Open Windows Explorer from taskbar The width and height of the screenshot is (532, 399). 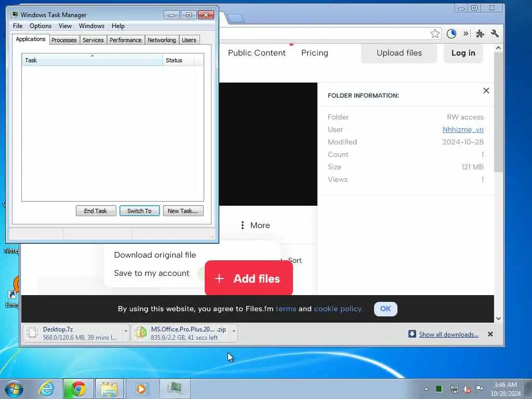109,389
